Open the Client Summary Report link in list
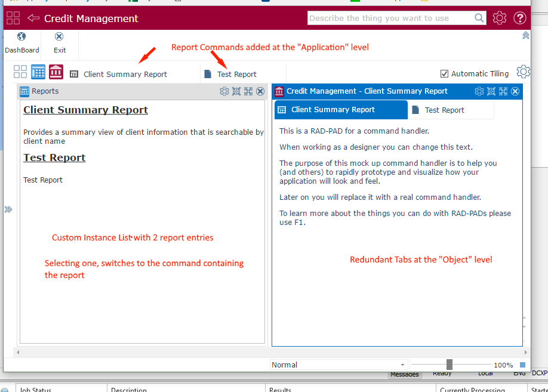 click(85, 110)
